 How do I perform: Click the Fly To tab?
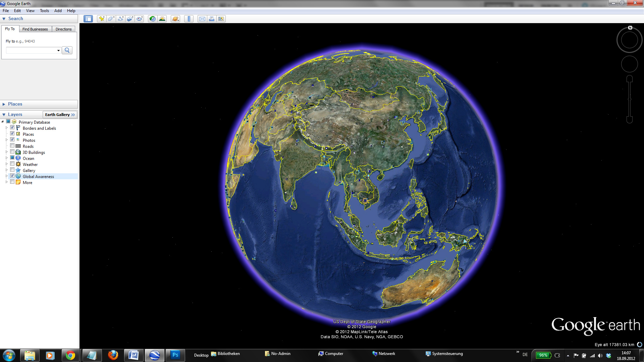[10, 29]
